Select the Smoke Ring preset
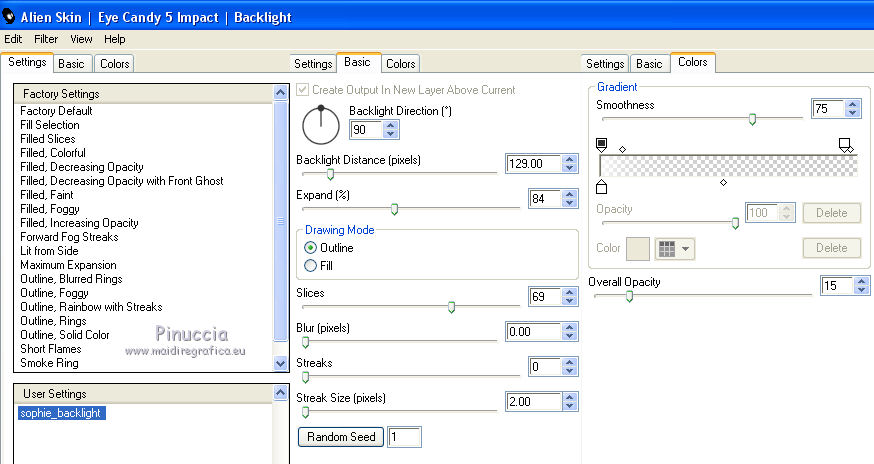This screenshot has width=874, height=464. point(49,362)
